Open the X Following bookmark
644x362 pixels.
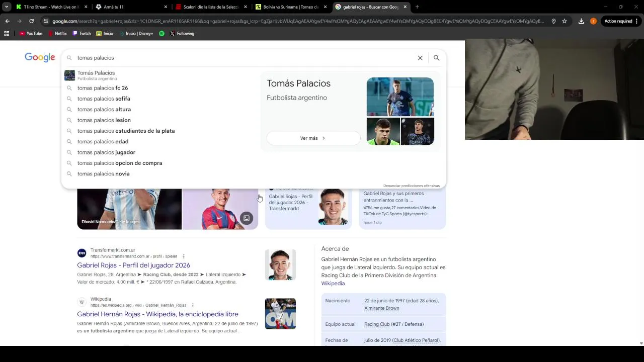[182, 34]
